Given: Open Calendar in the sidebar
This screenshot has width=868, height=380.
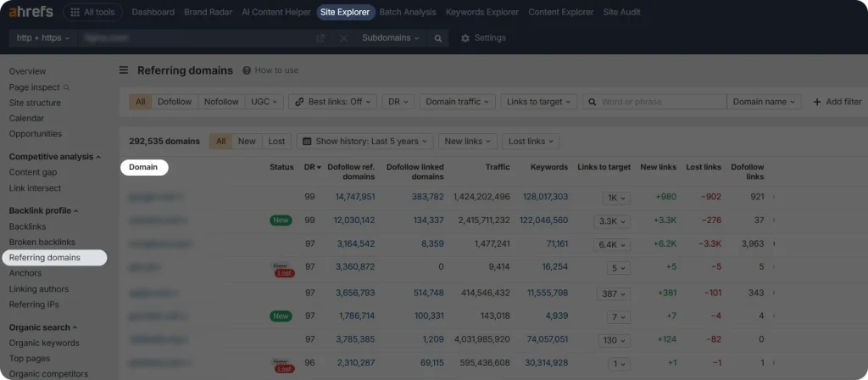Looking at the screenshot, I should tap(26, 118).
